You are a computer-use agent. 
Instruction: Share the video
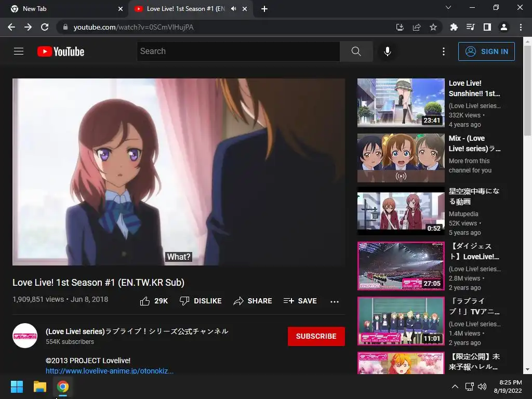pos(253,301)
